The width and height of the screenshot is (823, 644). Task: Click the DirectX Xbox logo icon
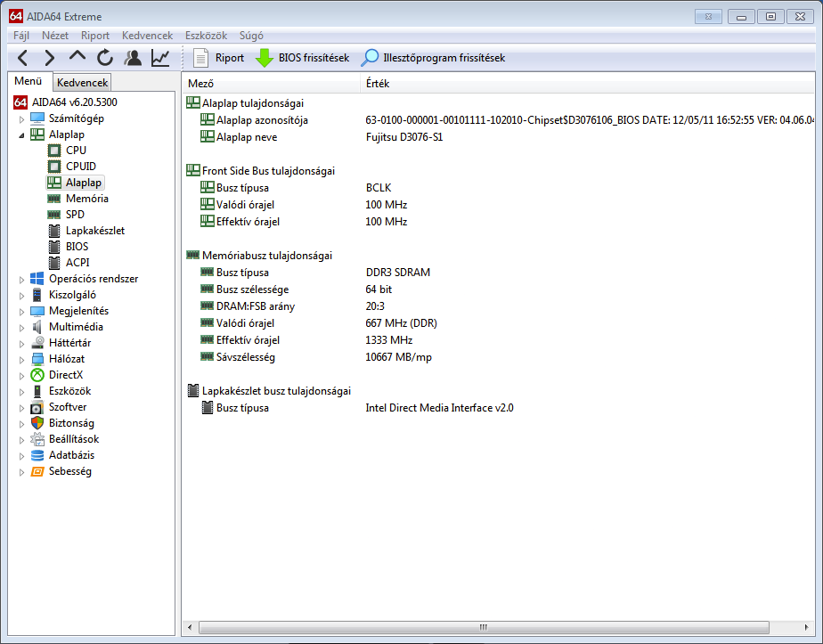pyautogui.click(x=37, y=375)
